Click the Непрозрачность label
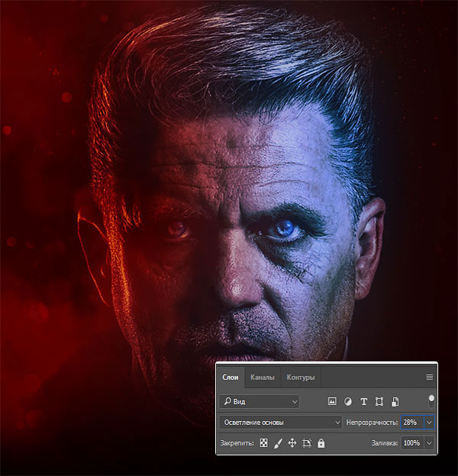 click(372, 423)
